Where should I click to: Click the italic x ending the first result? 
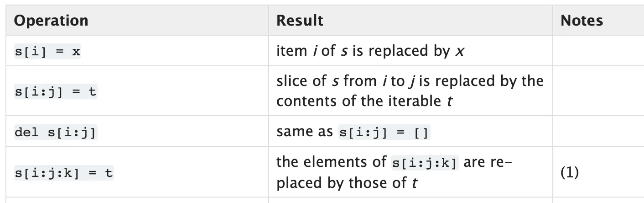(x=459, y=52)
